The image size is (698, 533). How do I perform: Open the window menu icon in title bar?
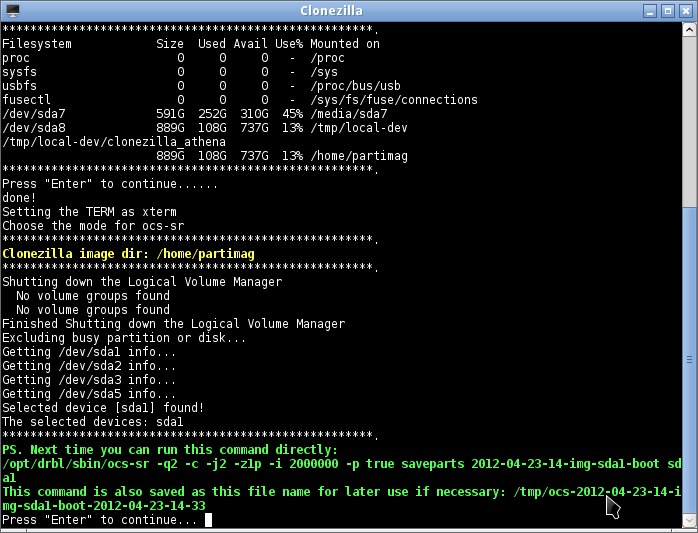11,10
